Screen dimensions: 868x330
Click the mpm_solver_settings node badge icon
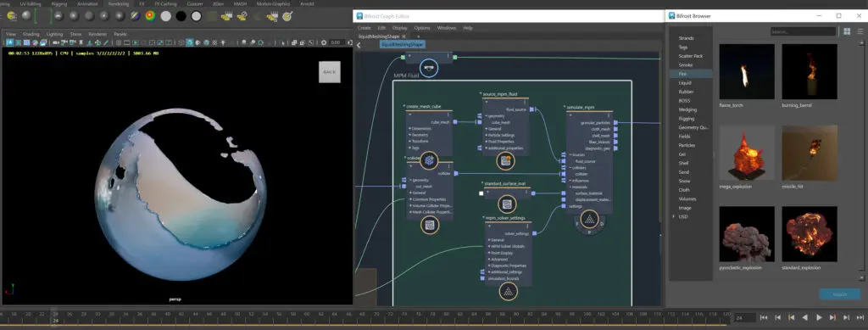(x=508, y=292)
